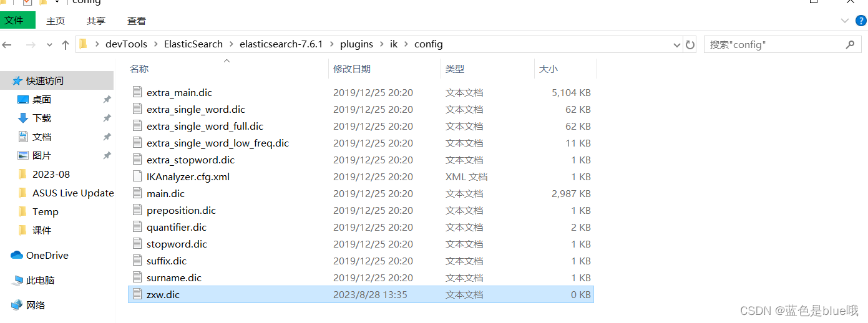Expand chevron after devTools in path
The width and height of the screenshot is (868, 323).
pyautogui.click(x=156, y=44)
